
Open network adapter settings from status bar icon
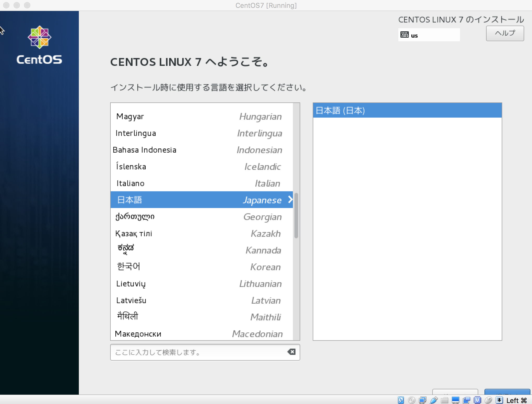[x=423, y=400]
